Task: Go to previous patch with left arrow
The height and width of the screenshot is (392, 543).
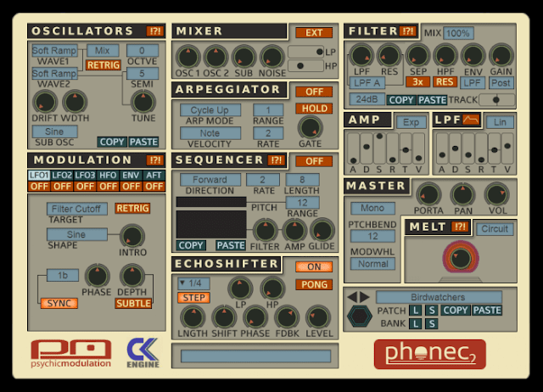Action: 352,297
